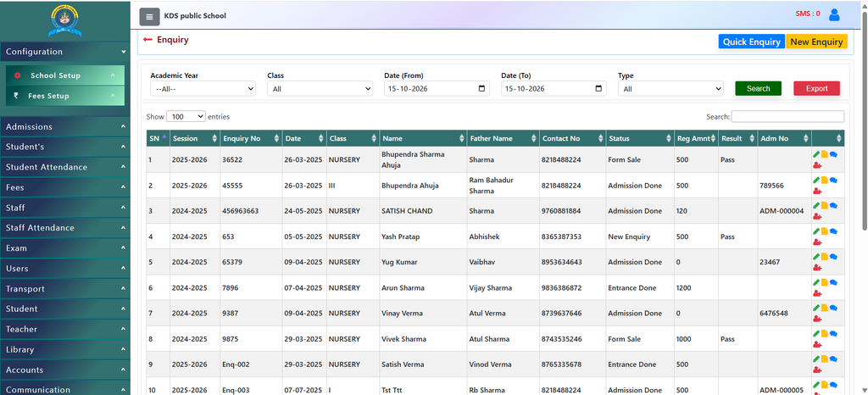
Task: Click yellow document icon for Arun Sharma row
Action: pos(824,282)
